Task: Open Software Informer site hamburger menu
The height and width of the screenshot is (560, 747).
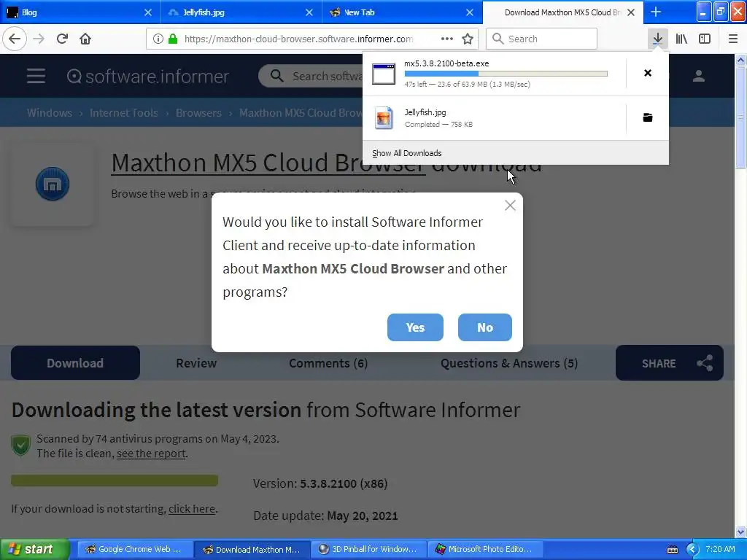Action: pos(36,76)
